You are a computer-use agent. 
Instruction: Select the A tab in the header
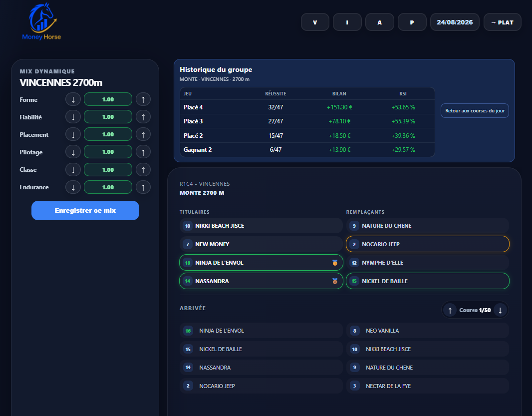click(x=380, y=22)
